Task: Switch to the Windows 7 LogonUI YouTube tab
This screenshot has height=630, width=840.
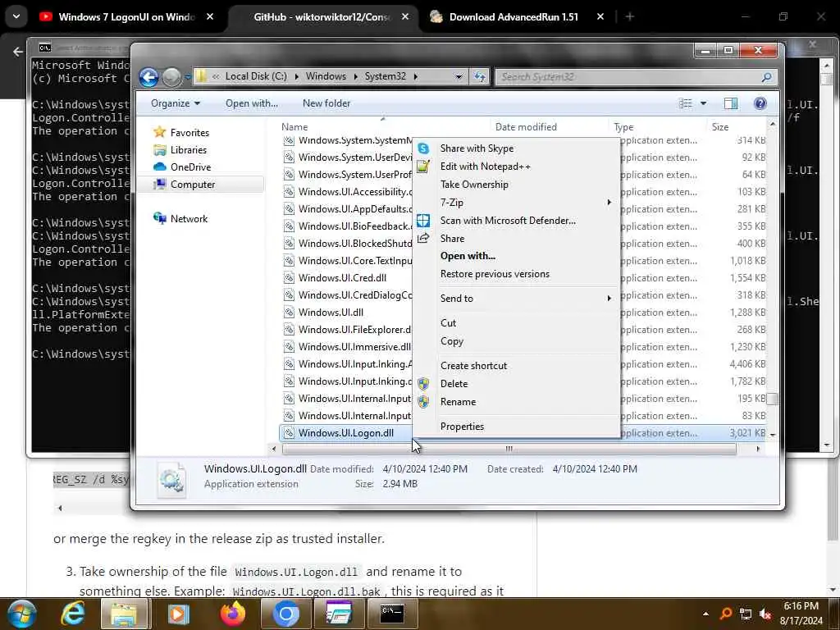Action: [x=126, y=17]
